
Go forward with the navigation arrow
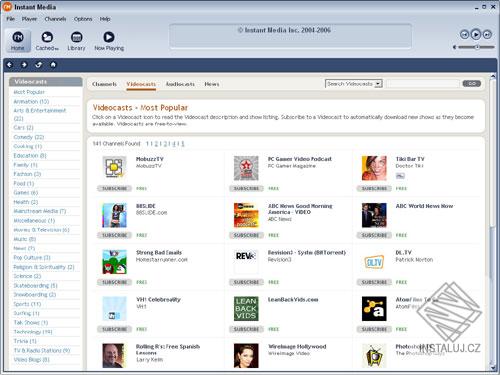point(24,65)
